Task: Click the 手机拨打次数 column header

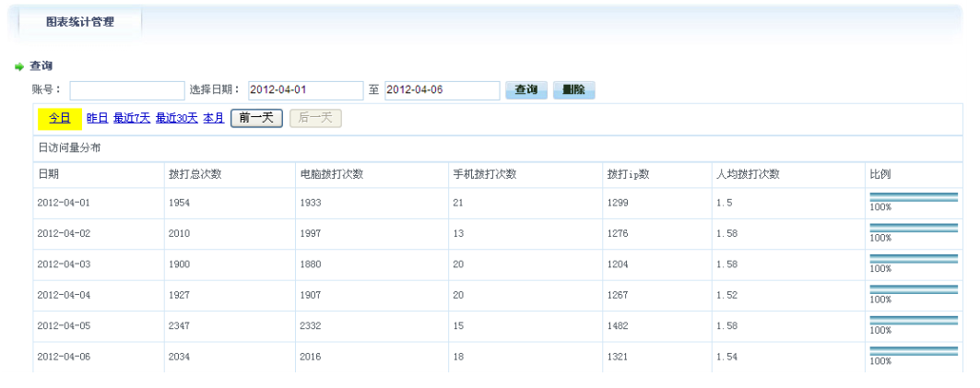Action: point(484,175)
